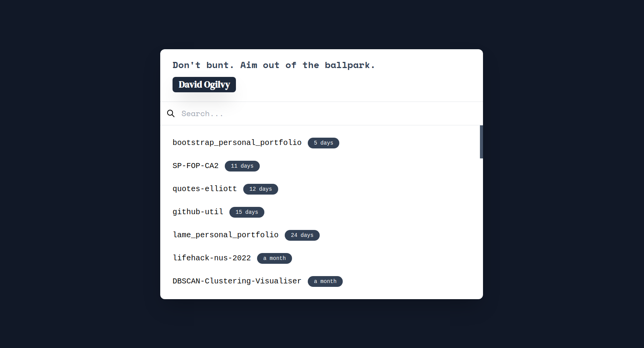Viewport: 644px width, 348px height.
Task: Click the 11 days badge
Action: tap(242, 166)
